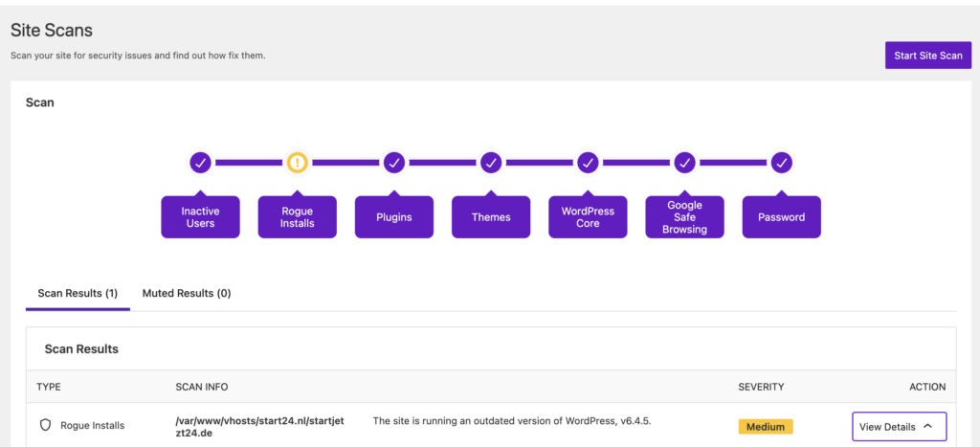Click the Password label box

tap(782, 217)
